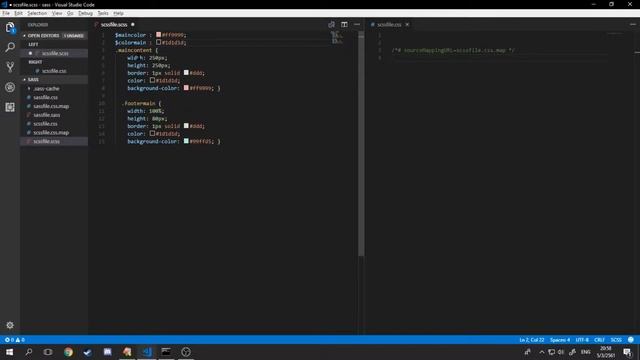Open the Selection menu
This screenshot has width=640, height=360.
[x=37, y=13]
